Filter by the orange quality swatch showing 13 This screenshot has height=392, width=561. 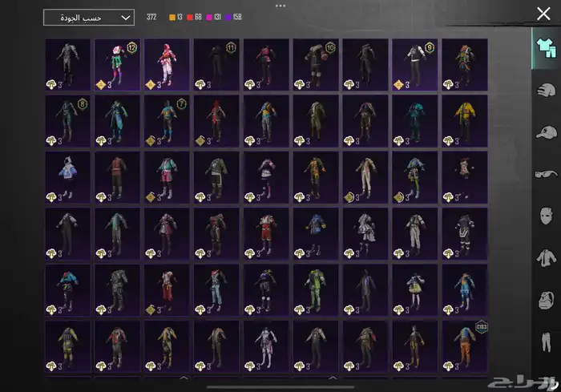[176, 17]
